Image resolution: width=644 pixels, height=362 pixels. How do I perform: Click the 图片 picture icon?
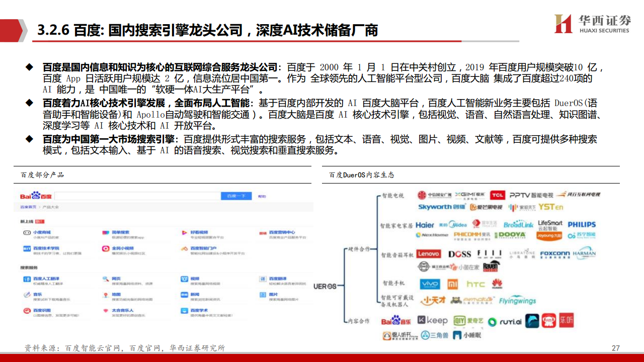click(x=263, y=295)
